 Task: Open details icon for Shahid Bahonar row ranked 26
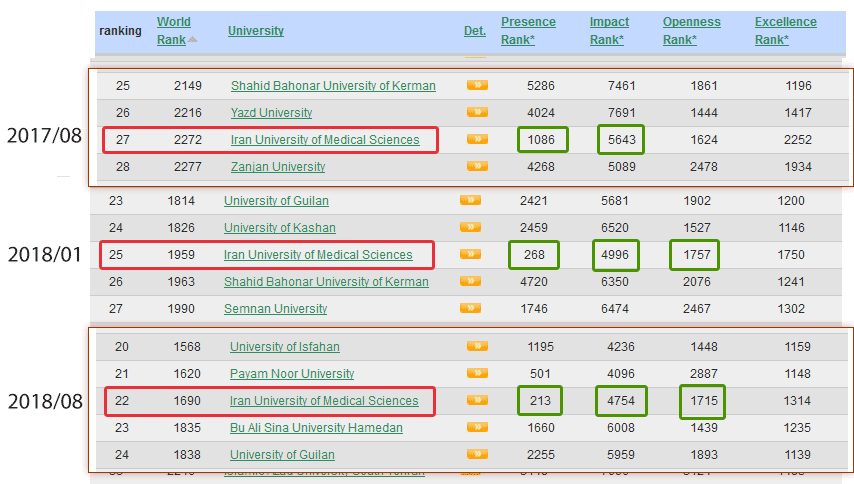click(x=470, y=281)
